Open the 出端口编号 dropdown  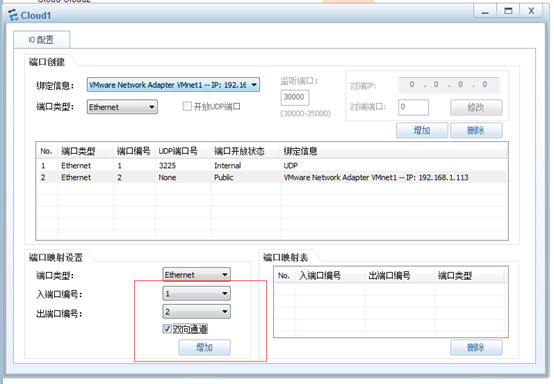[196, 312]
